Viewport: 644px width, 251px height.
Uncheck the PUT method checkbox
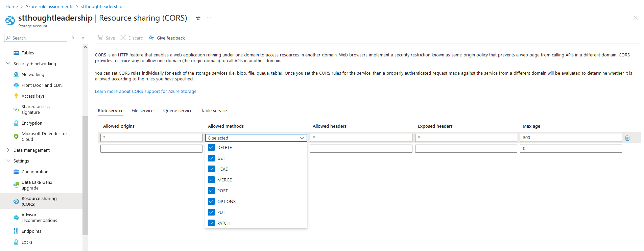pyautogui.click(x=211, y=212)
